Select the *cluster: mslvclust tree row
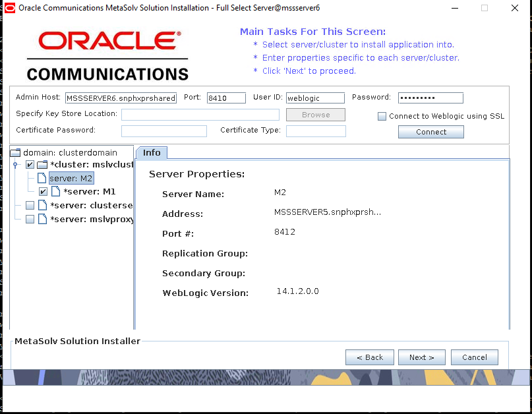The width and height of the screenshot is (532, 414). pos(92,165)
